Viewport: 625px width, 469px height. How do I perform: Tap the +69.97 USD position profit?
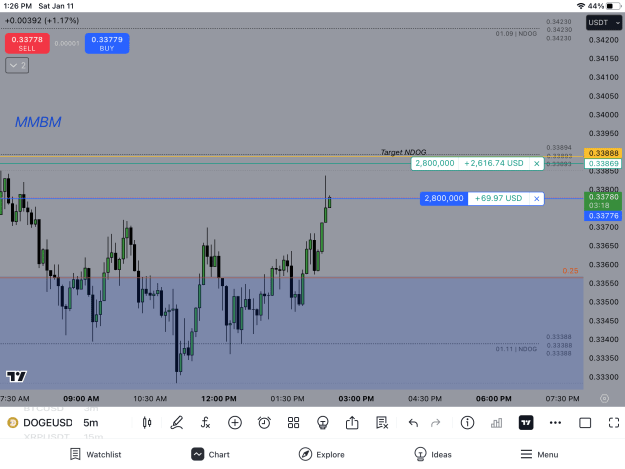[x=498, y=198]
